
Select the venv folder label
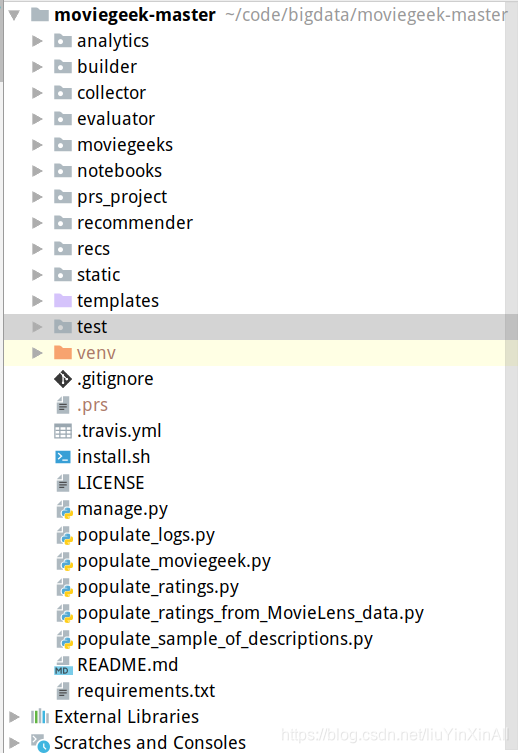(96, 353)
